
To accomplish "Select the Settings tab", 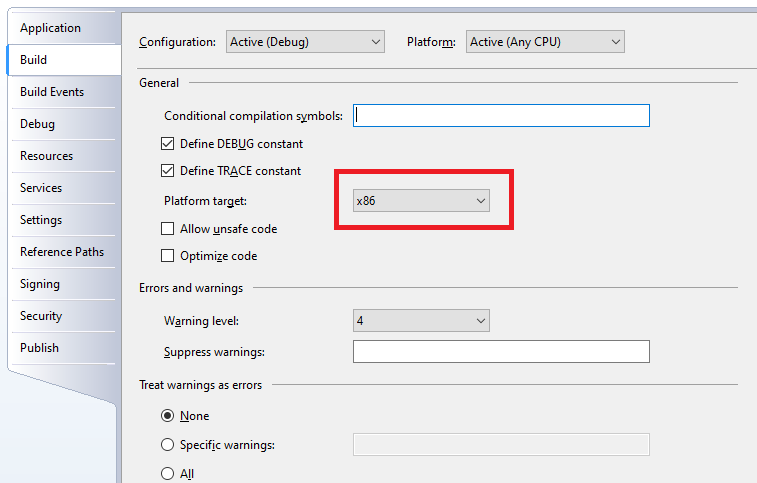I will click(41, 220).
